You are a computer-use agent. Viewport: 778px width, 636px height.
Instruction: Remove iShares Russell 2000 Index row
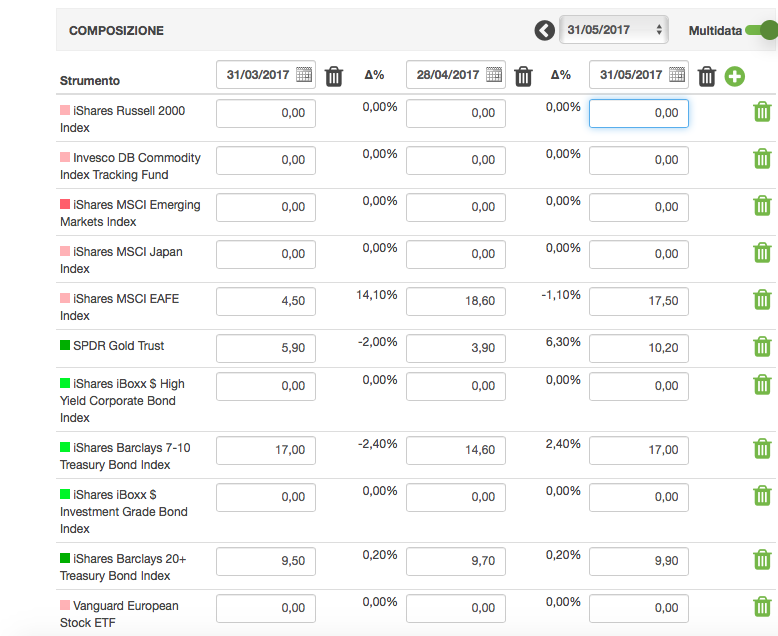coord(762,112)
